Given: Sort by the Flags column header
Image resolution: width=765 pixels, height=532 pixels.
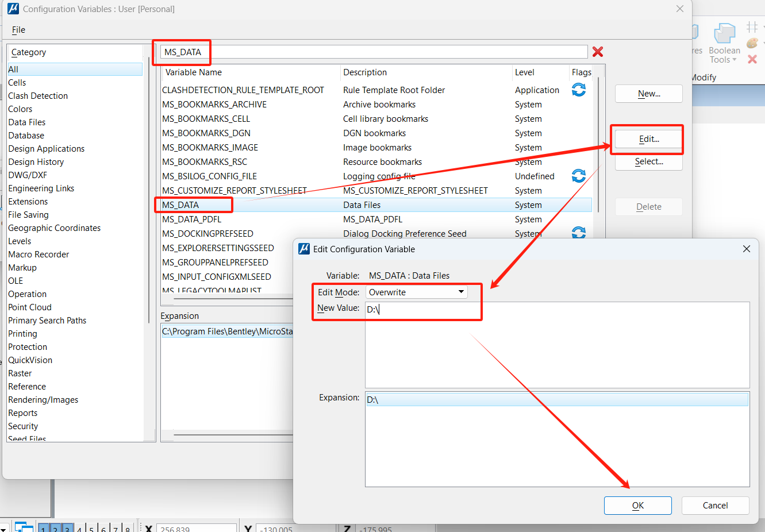Looking at the screenshot, I should [581, 72].
